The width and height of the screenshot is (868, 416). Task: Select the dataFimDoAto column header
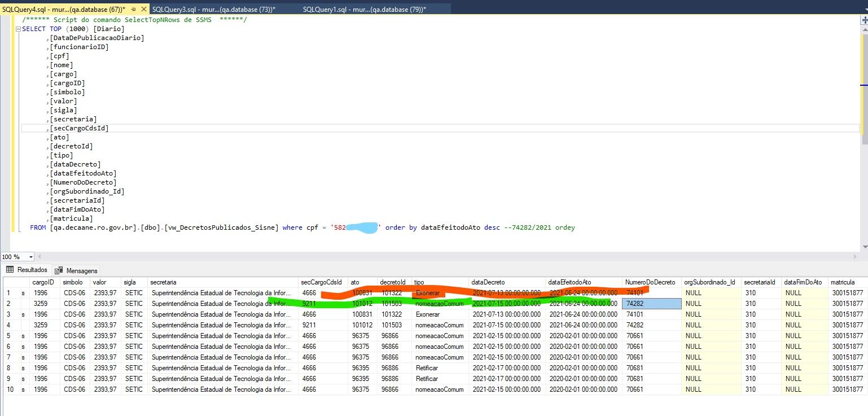click(805, 282)
